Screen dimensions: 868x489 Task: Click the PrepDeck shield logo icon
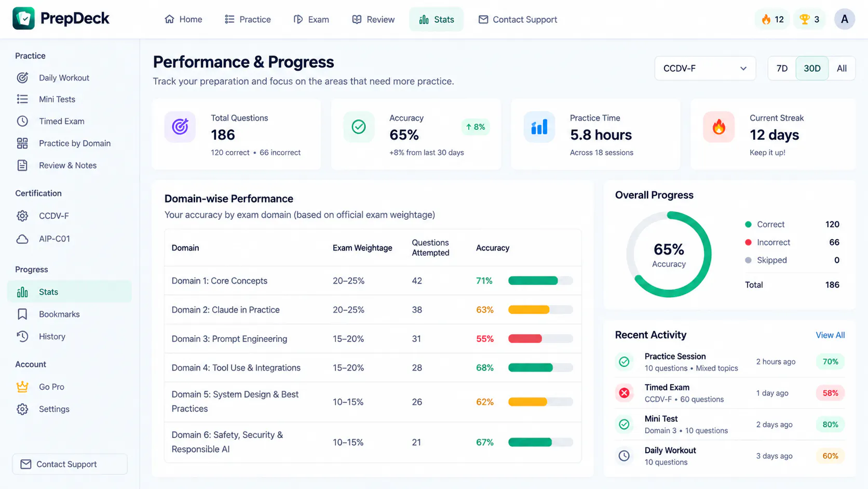23,19
